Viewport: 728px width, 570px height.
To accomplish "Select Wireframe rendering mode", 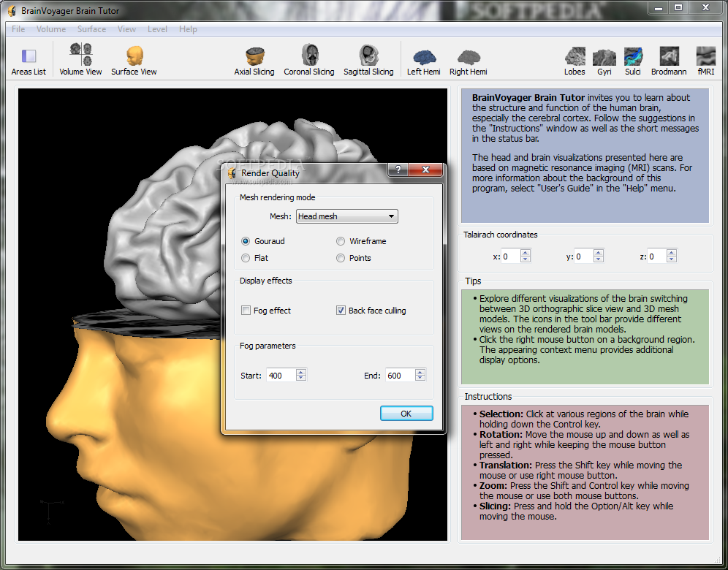I will pos(341,241).
